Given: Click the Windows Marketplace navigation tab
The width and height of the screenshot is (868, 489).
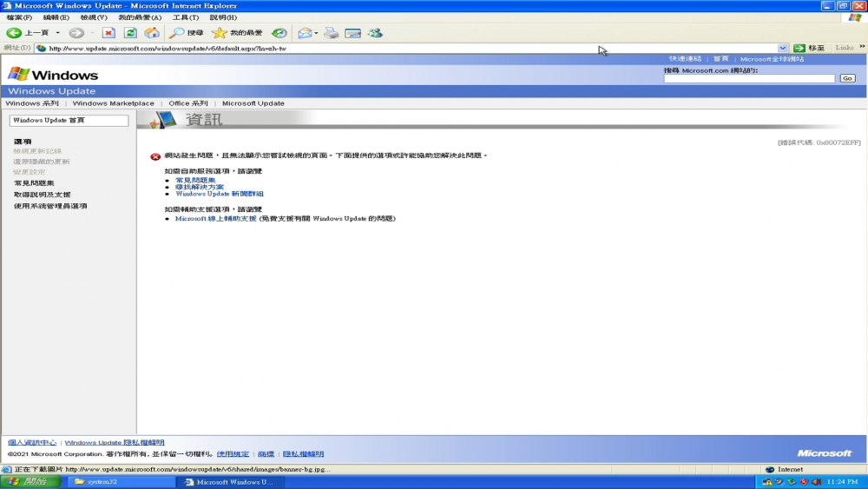Looking at the screenshot, I should point(114,103).
